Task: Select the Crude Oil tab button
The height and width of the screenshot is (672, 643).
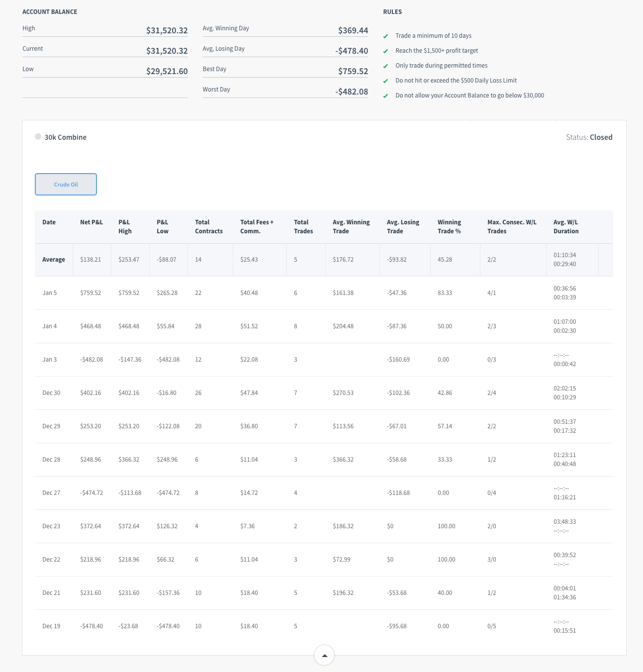Action: point(66,185)
